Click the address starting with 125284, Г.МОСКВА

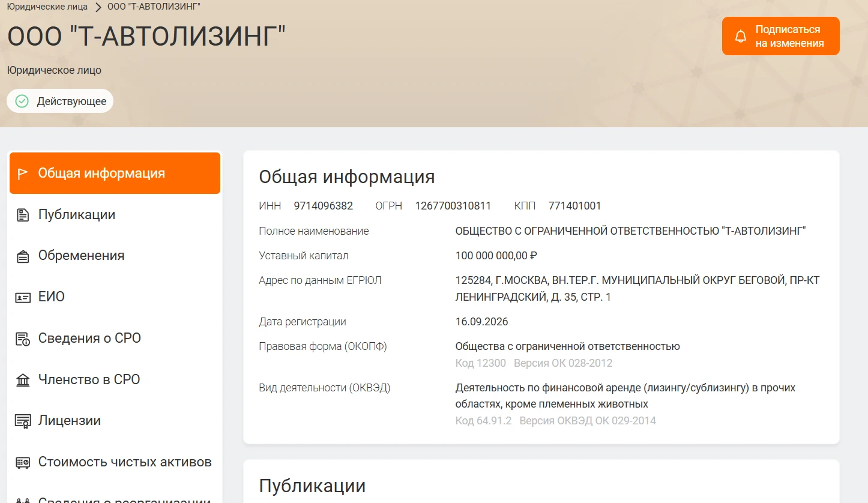point(637,289)
